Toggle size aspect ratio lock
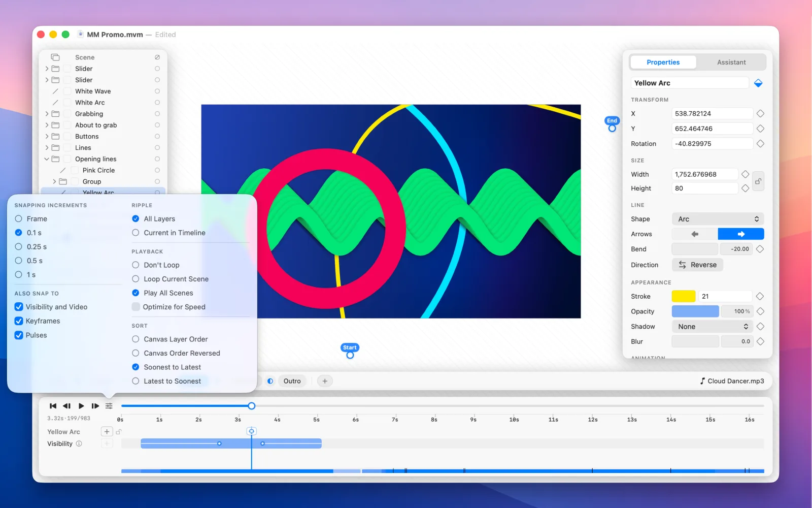 tap(758, 181)
